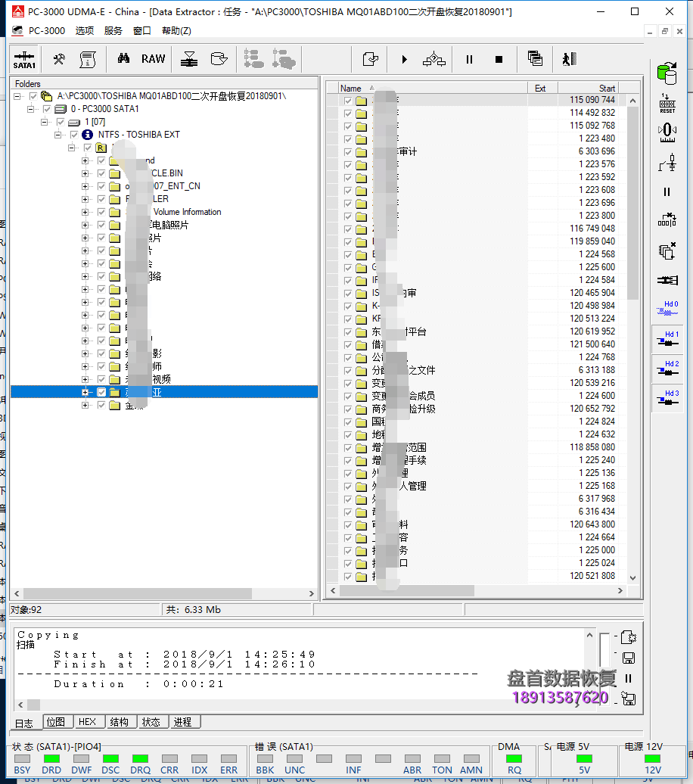
Task: Toggle checkbox for NTFS - TOSHIBA EXT
Action: click(73, 135)
